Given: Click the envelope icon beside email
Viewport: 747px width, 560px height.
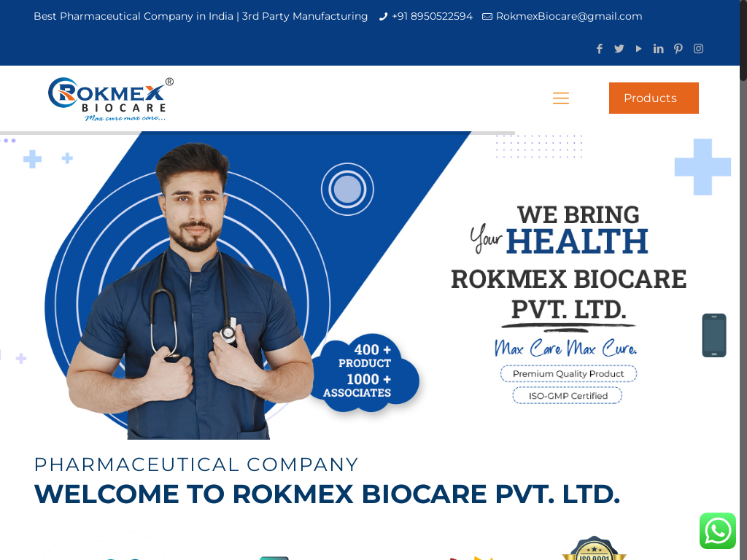Looking at the screenshot, I should pyautogui.click(x=487, y=17).
